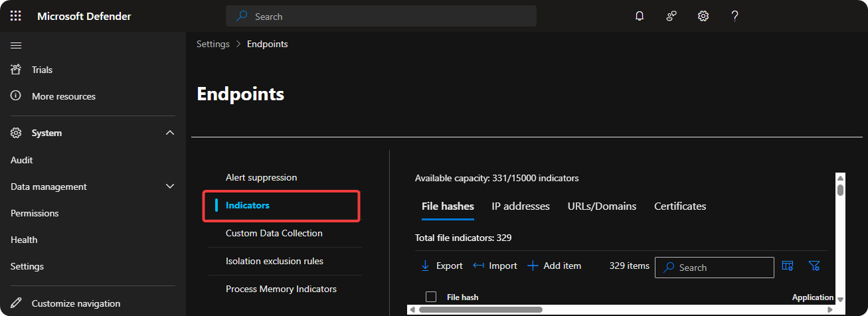
Task: Collapse the System section chevron
Action: pos(170,133)
